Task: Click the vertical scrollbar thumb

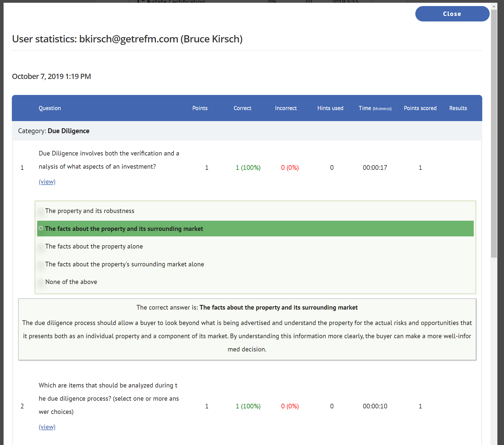Action: coord(494,132)
